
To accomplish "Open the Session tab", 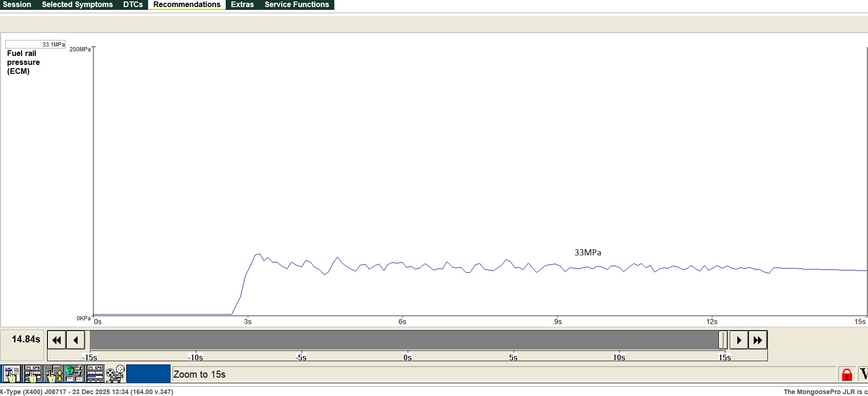I will click(17, 5).
